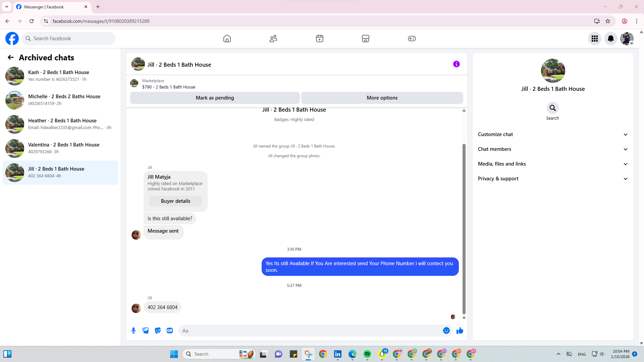Click Buyer details button
The width and height of the screenshot is (644, 362).
(175, 201)
